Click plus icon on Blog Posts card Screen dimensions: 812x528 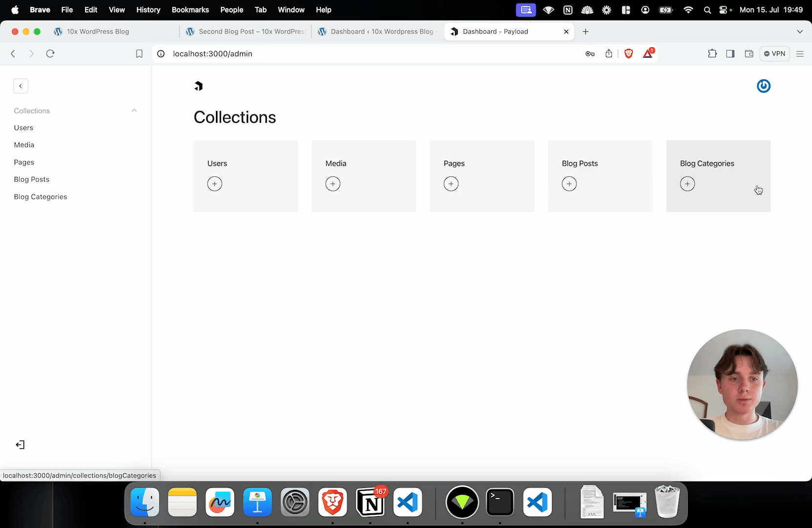(569, 184)
